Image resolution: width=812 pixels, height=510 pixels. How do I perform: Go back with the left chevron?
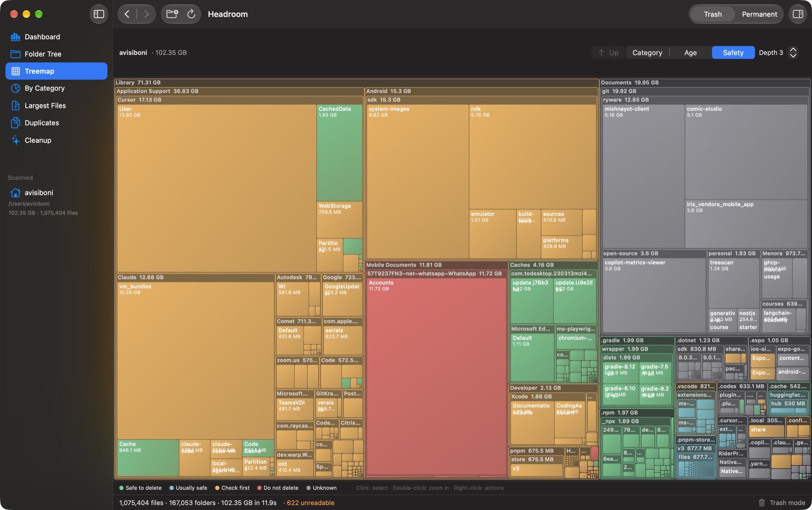[127, 14]
